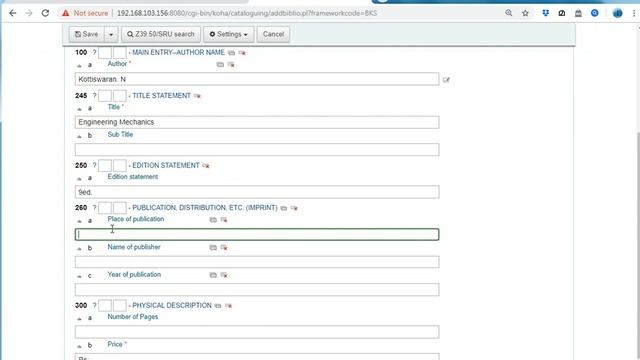This screenshot has width=640, height=360.
Task: Click into the Number of Pages field
Action: 257,332
